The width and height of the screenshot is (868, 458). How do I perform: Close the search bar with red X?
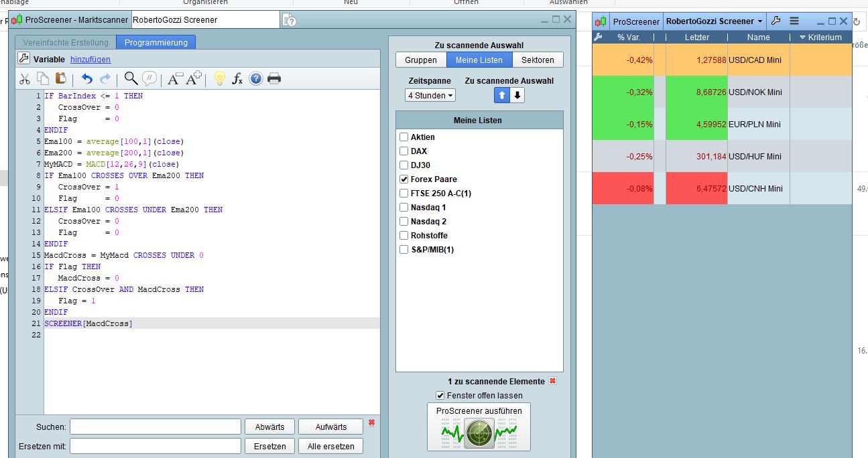tap(371, 423)
